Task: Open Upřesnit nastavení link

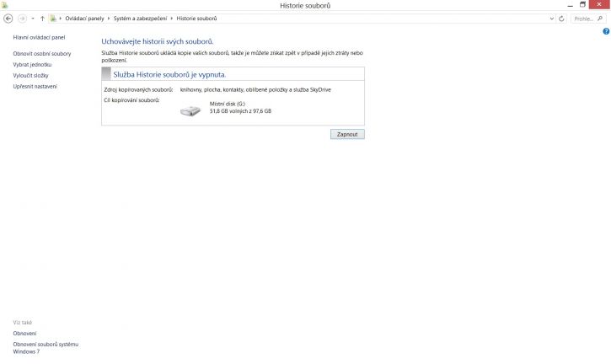Action: pos(35,87)
